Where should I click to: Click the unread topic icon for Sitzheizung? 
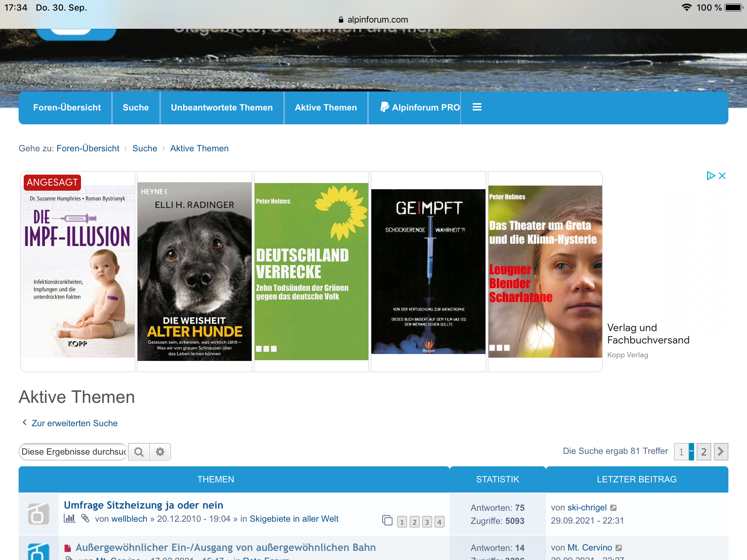[x=39, y=514]
